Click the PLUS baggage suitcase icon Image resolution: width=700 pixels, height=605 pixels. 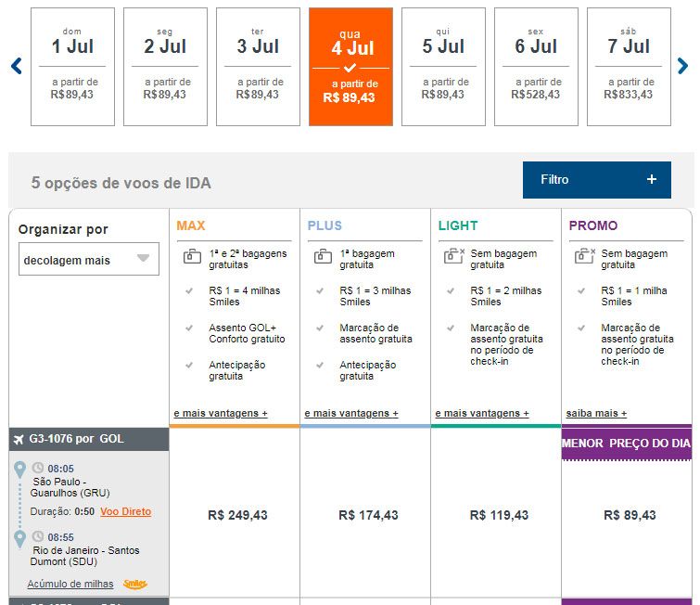point(323,256)
